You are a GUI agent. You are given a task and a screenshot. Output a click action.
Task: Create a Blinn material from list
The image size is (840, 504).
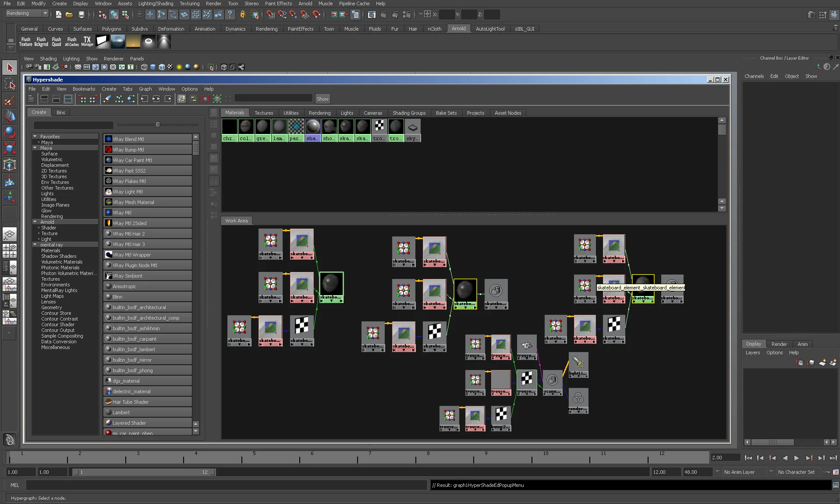coord(148,297)
